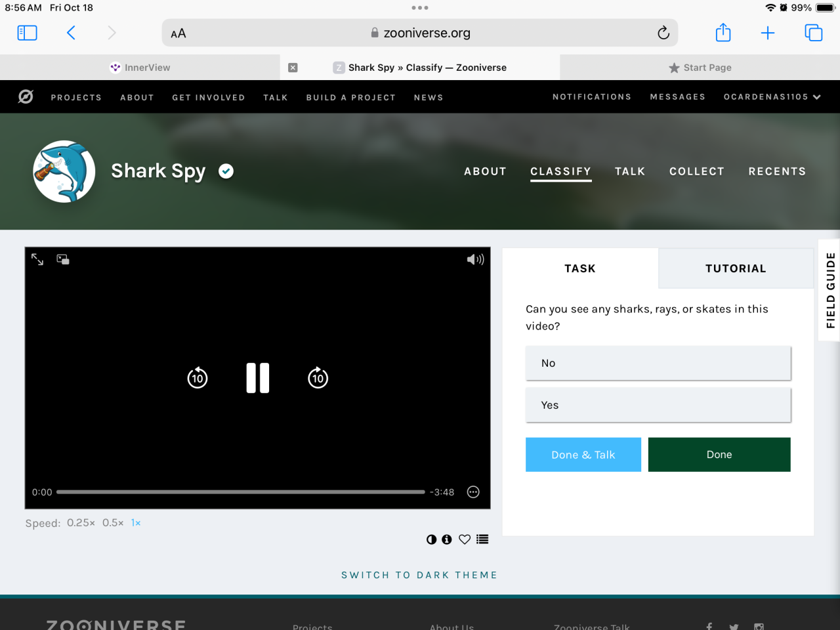Image resolution: width=840 pixels, height=630 pixels.
Task: Go back to the previous page
Action: 71,33
